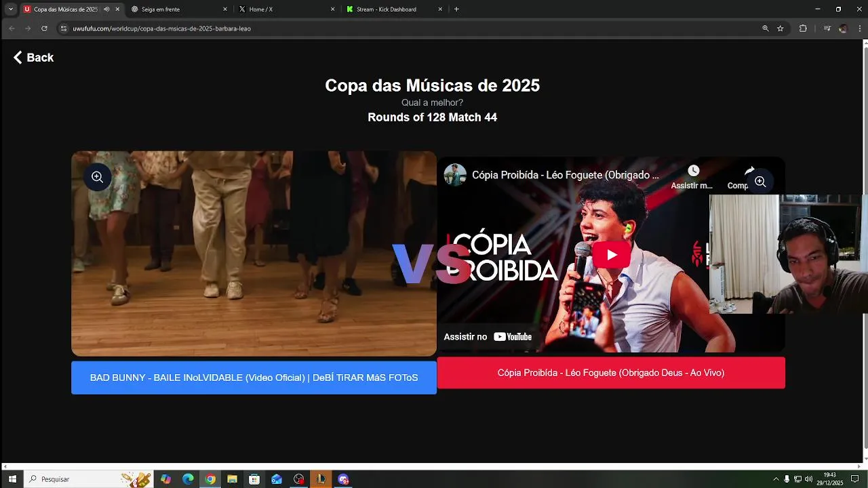The image size is (868, 488).
Task: Open League of Legends taskbar icon
Action: [321, 479]
